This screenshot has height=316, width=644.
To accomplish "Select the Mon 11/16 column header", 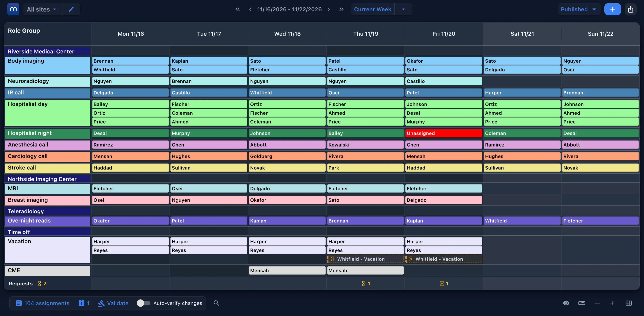I will tap(131, 34).
